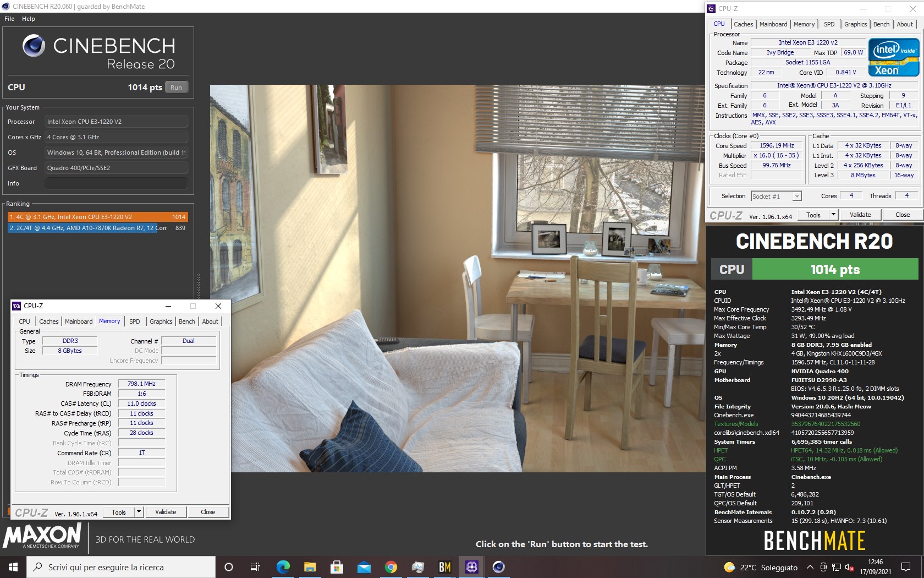Open Mail app from taskbar

point(364,567)
